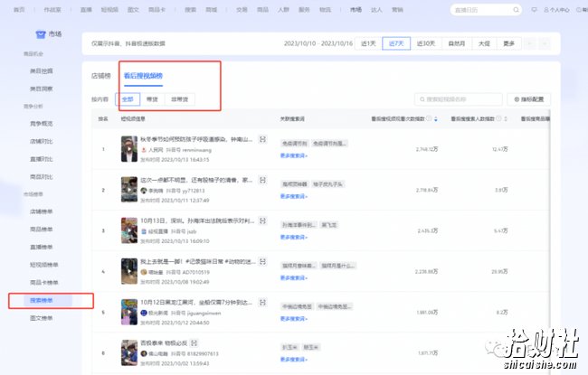
Task: Click the 指标配置 button
Action: [x=529, y=99]
